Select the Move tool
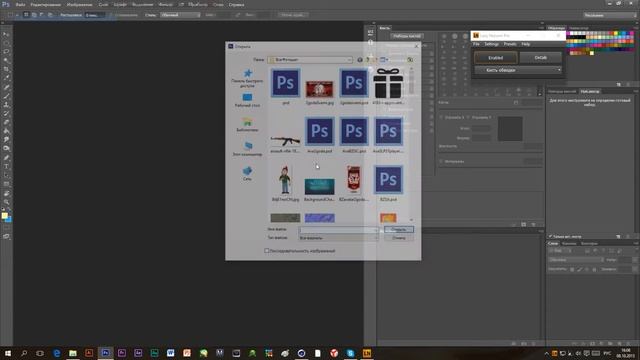640x360 pixels. 6,34
